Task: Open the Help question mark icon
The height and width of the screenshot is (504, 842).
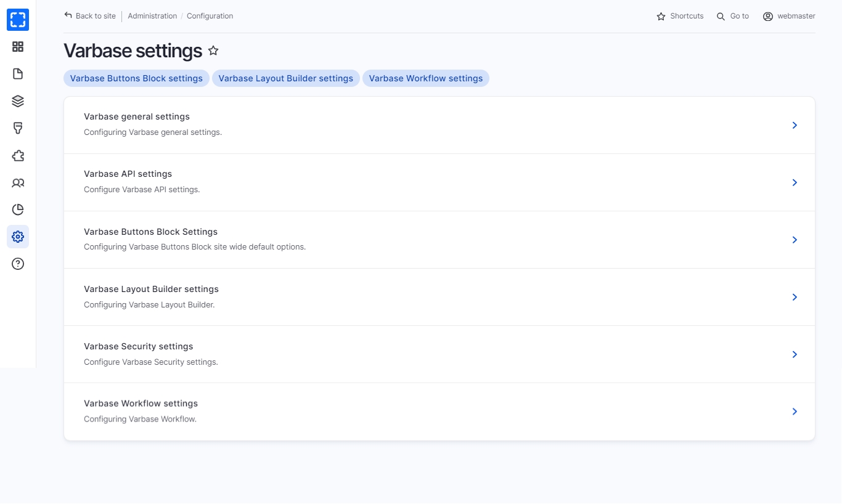Action: pos(18,264)
